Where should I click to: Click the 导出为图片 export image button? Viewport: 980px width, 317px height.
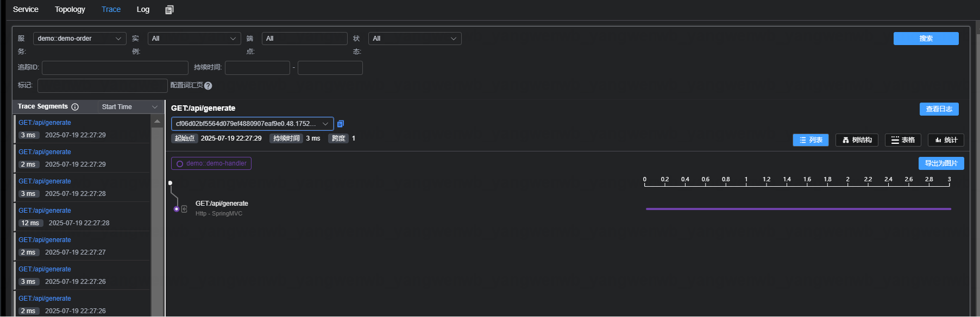pyautogui.click(x=941, y=163)
